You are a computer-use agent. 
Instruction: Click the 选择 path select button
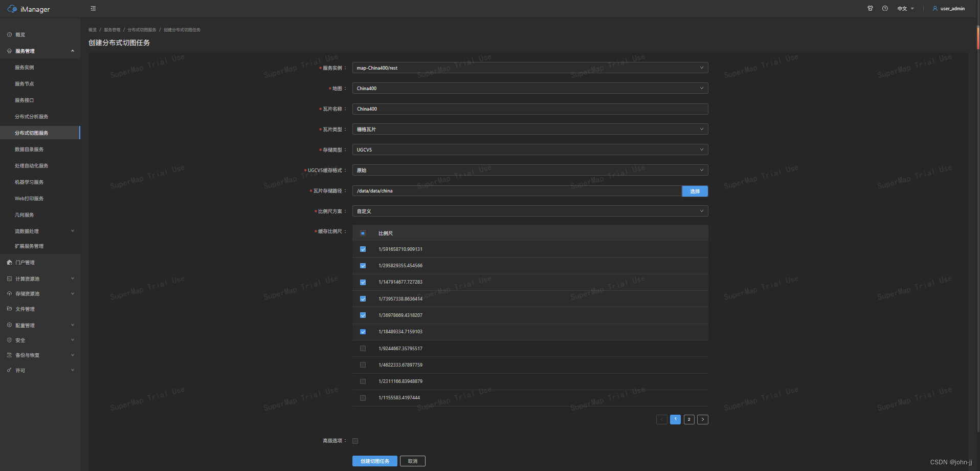pyautogui.click(x=695, y=191)
